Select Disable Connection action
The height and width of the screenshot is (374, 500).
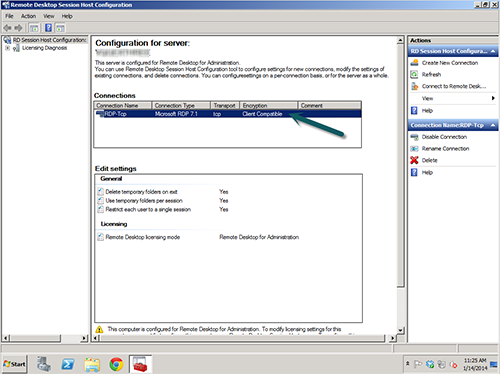[x=444, y=137]
